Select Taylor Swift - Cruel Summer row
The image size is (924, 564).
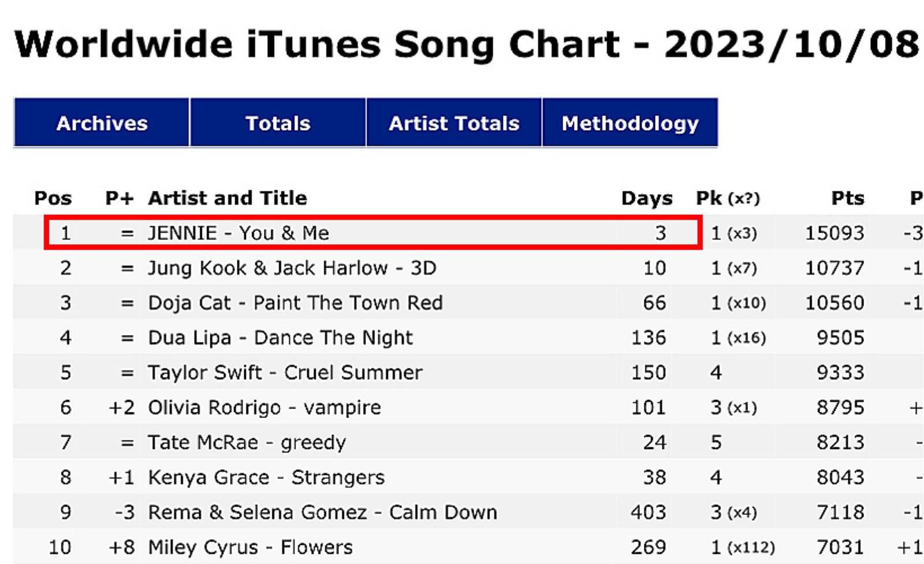point(285,373)
